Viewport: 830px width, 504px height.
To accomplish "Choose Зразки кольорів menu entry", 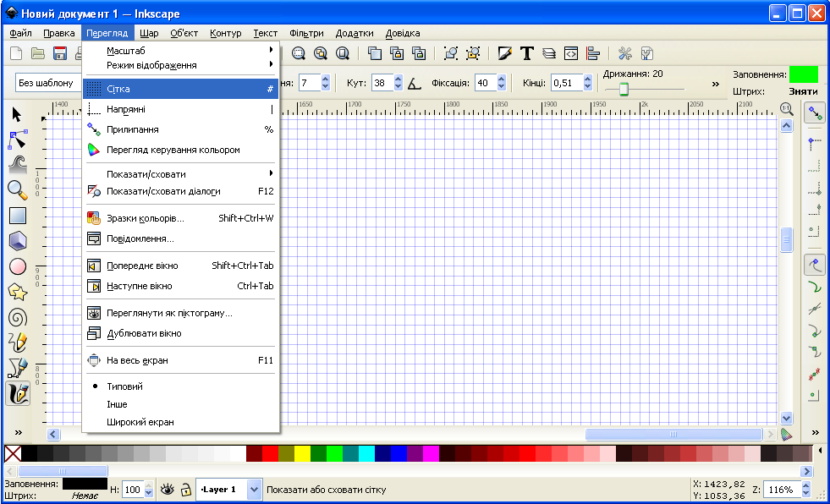I will [x=180, y=218].
